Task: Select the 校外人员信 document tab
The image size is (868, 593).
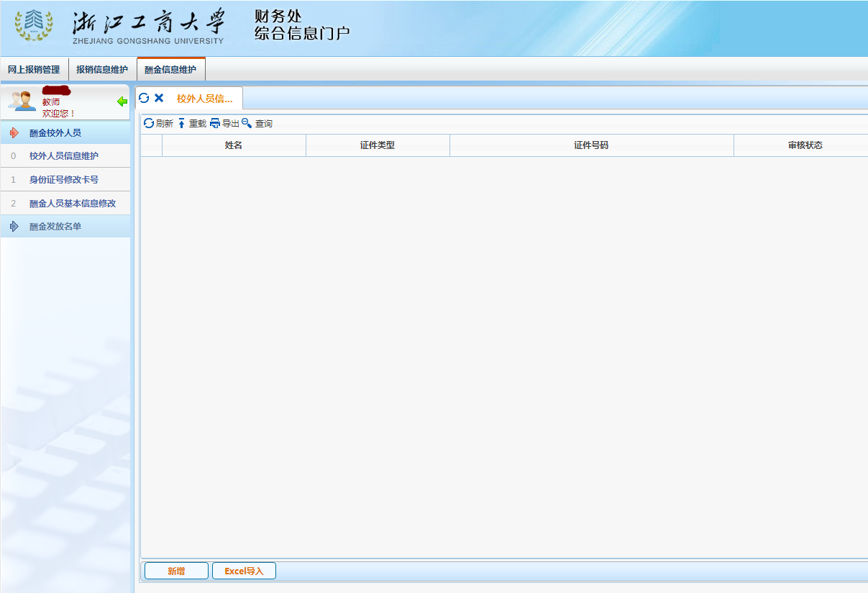Action: [204, 99]
